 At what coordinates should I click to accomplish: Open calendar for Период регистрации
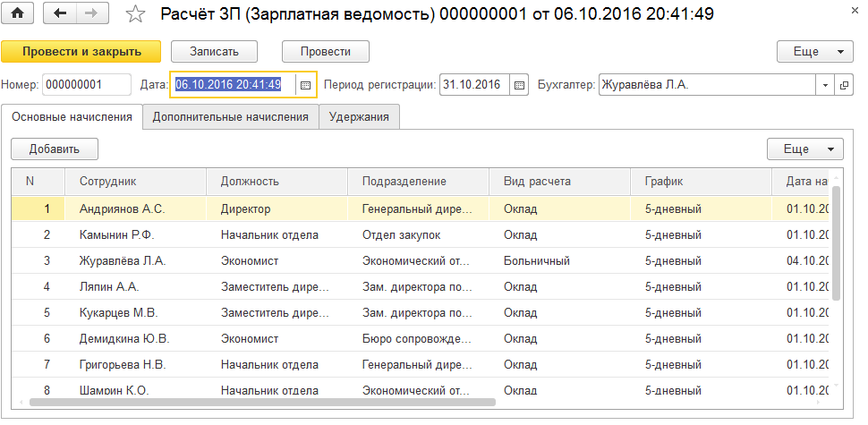coord(519,85)
